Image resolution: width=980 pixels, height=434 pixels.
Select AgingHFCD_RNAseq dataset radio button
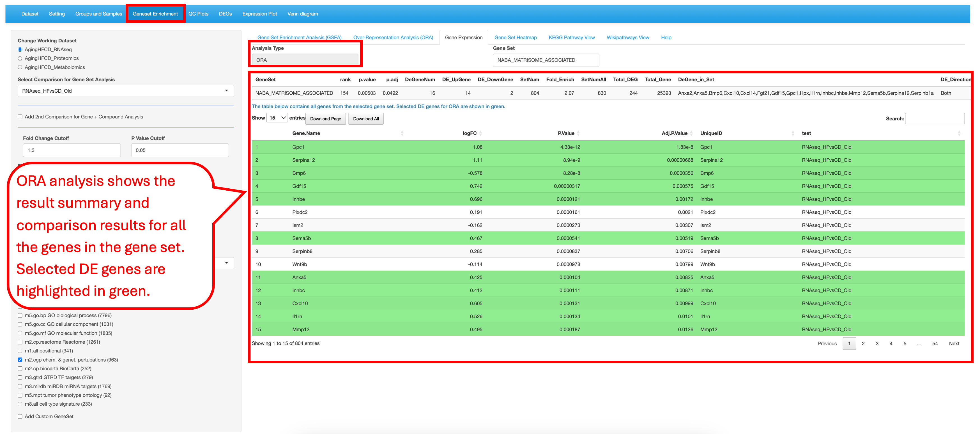[x=20, y=49]
